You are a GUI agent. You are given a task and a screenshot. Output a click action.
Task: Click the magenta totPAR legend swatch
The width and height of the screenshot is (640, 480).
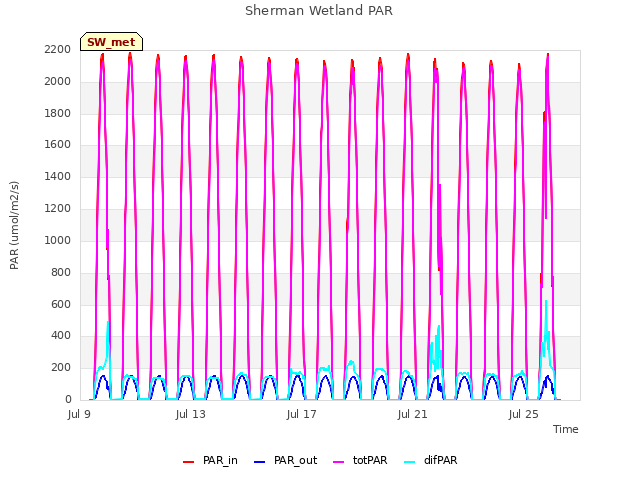tap(339, 461)
